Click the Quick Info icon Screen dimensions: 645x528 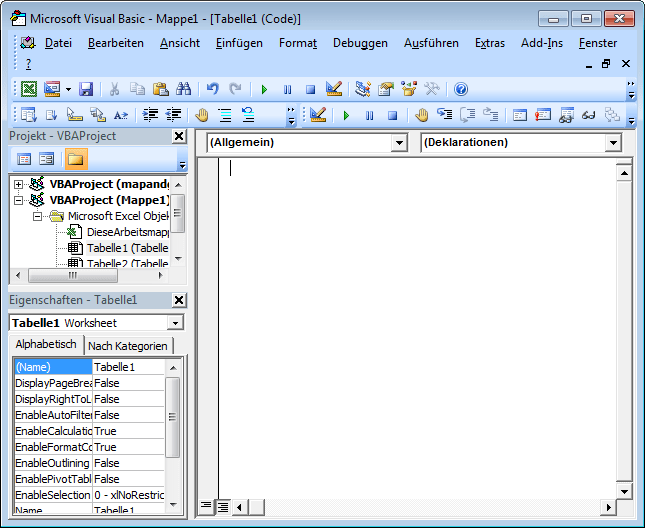point(75,115)
